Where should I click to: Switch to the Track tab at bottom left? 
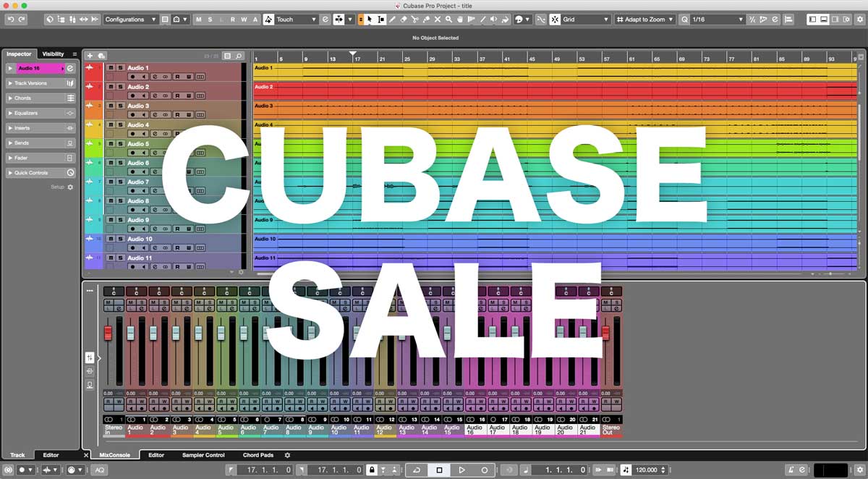click(17, 455)
